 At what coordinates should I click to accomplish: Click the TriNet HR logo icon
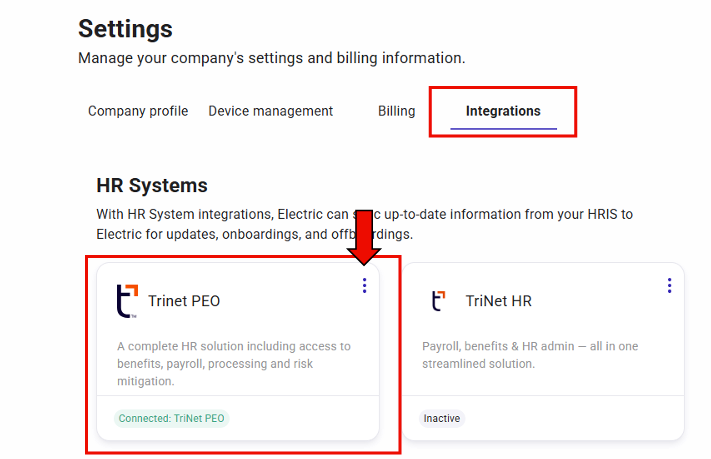click(438, 300)
